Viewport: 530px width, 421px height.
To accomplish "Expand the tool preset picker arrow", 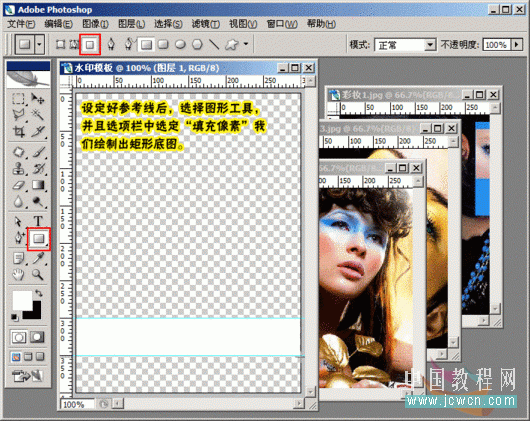I will pos(40,44).
